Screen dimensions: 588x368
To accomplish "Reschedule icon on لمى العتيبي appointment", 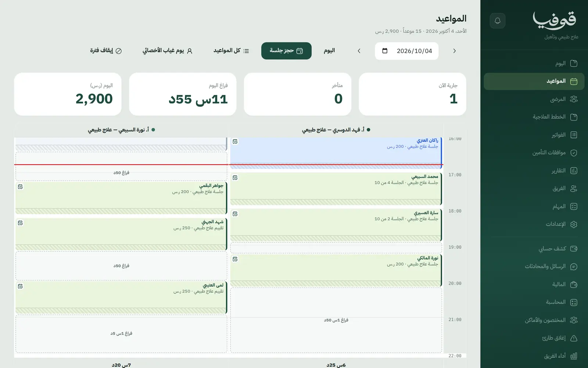I will pos(20,286).
